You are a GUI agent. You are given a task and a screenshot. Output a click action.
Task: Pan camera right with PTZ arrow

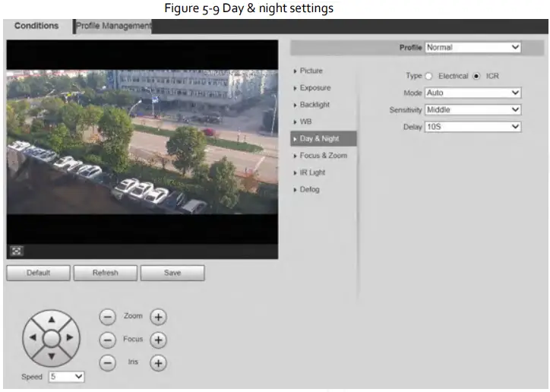coord(70,337)
